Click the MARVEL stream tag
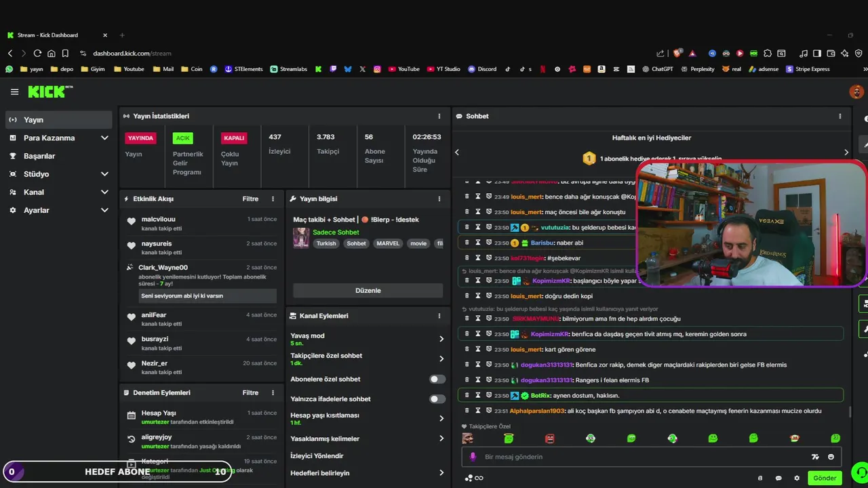868x488 pixels. (388, 243)
